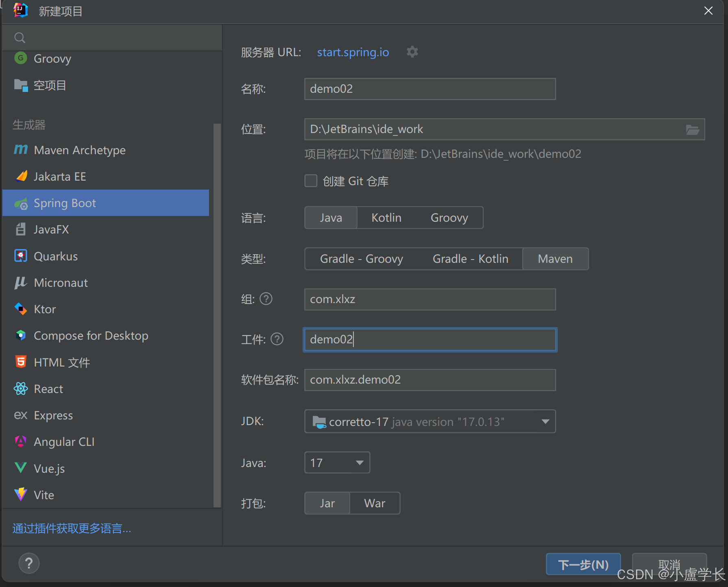Choose Gradle - Groovy build type
Viewport: 728px width, 587px height.
point(361,259)
